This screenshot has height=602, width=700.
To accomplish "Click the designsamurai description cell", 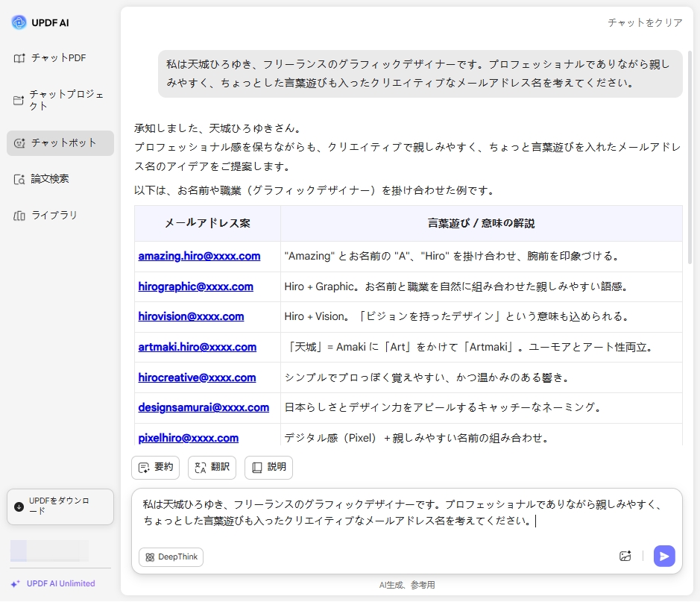I will click(482, 408).
